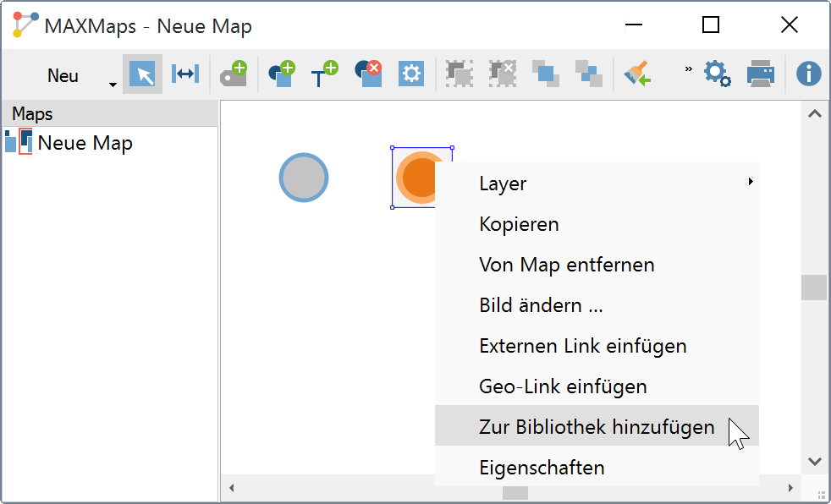Send object to back icon
Viewport: 831px width, 504px height.
[x=589, y=74]
